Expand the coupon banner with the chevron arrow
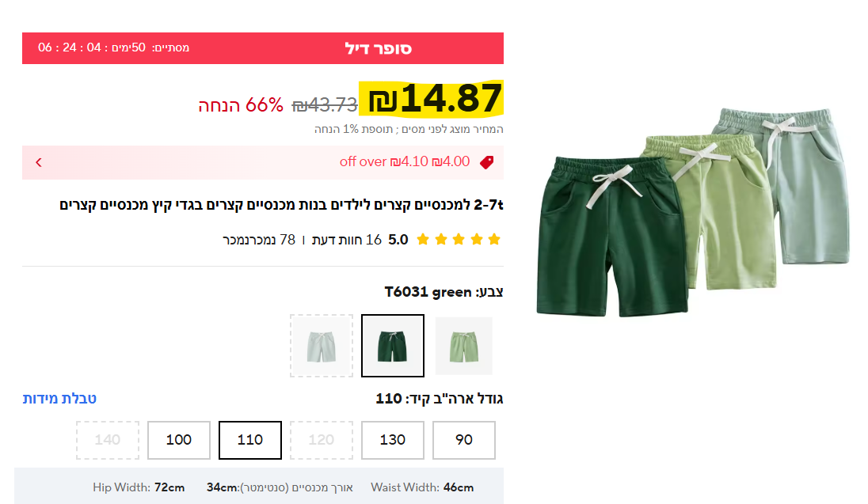The height and width of the screenshot is (504, 868). (x=39, y=162)
